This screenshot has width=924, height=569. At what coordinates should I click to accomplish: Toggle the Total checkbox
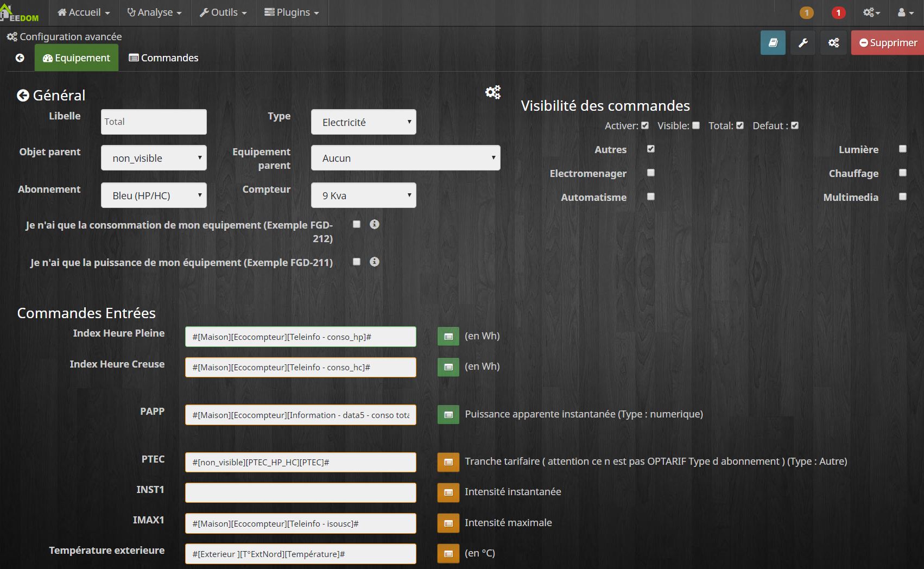tap(740, 125)
